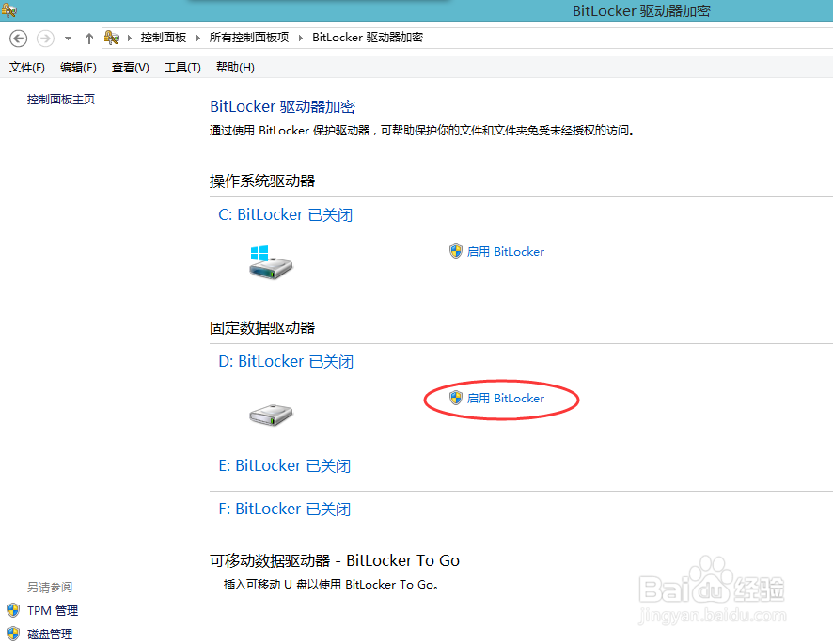Viewport: 833px width, 644px height.
Task: Expand the C: BitLocker 已关闭 drive entry
Action: (x=285, y=214)
